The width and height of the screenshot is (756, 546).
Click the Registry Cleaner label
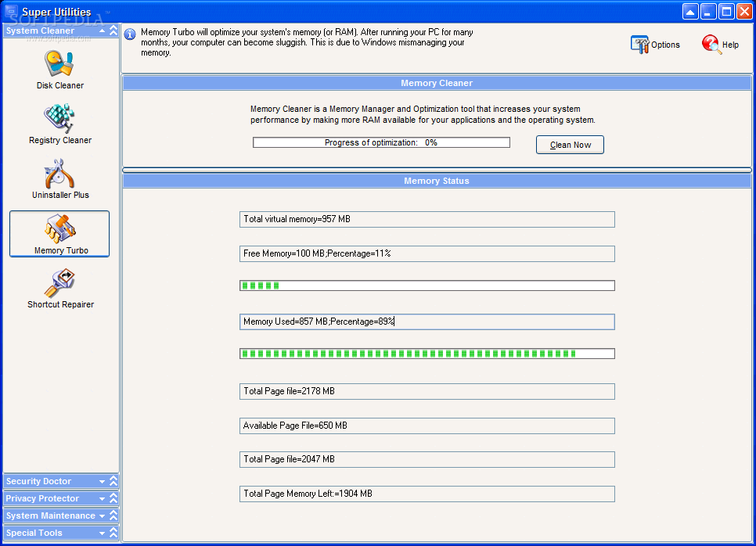point(59,140)
